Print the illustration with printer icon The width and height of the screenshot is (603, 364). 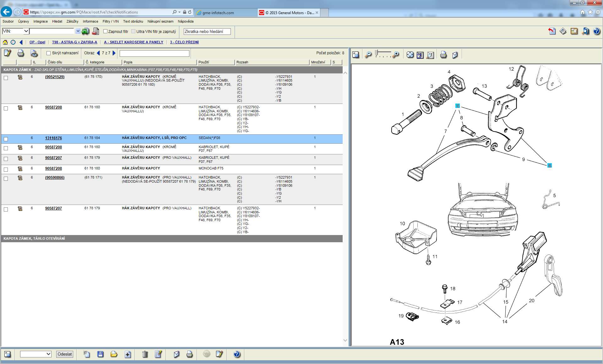coord(443,55)
